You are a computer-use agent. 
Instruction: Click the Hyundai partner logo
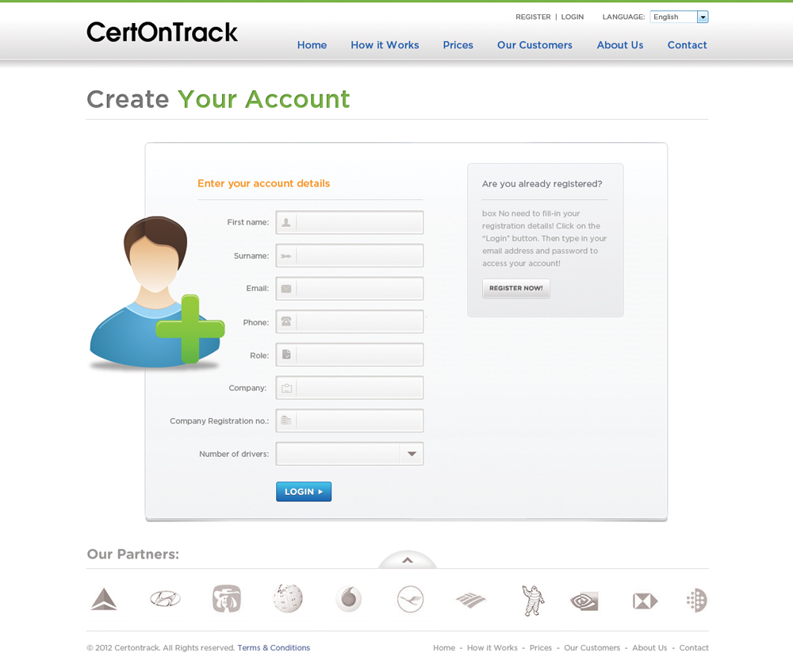point(166,599)
